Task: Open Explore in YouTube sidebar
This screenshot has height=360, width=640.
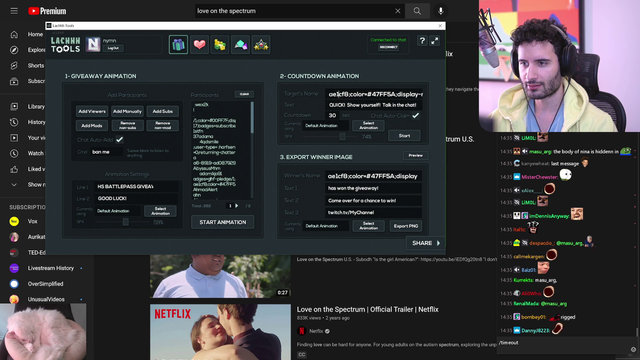Action: click(x=27, y=50)
